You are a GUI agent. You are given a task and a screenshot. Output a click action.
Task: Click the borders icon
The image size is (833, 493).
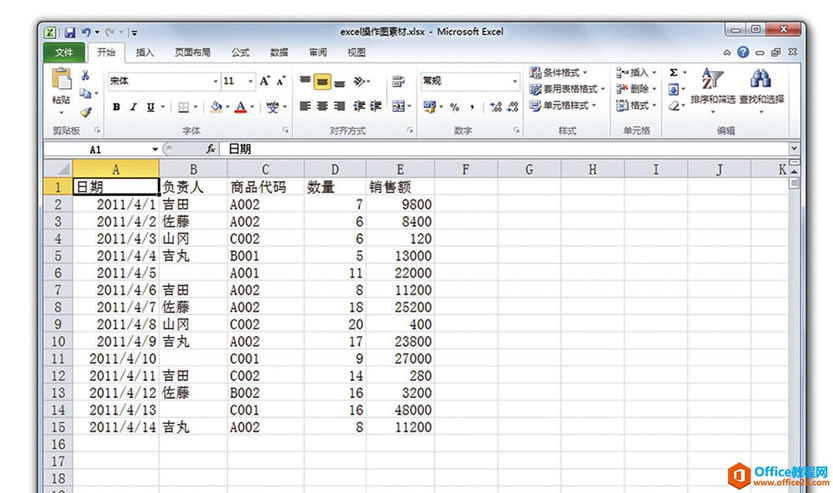183,107
